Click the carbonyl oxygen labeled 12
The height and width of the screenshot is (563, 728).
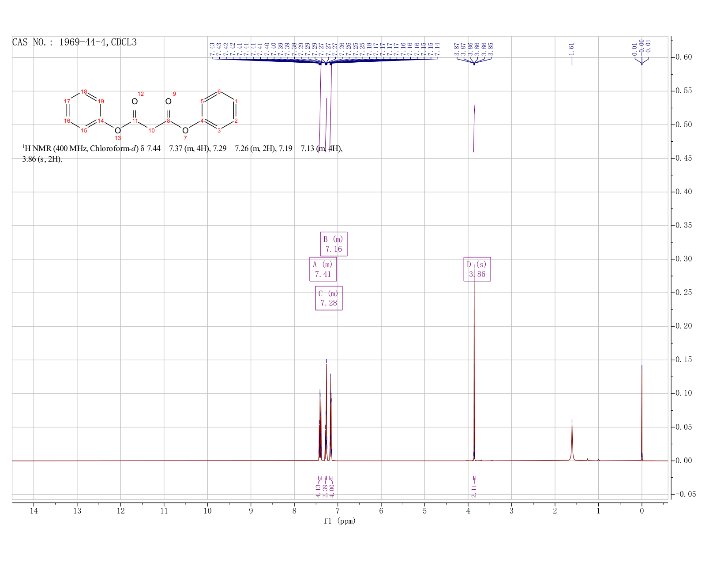[135, 102]
